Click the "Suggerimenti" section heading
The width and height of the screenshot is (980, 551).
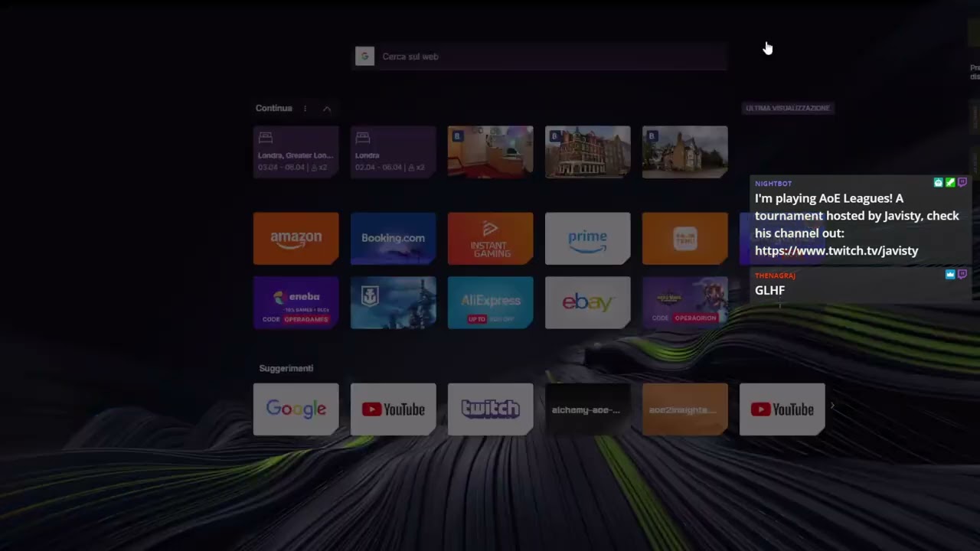point(286,369)
